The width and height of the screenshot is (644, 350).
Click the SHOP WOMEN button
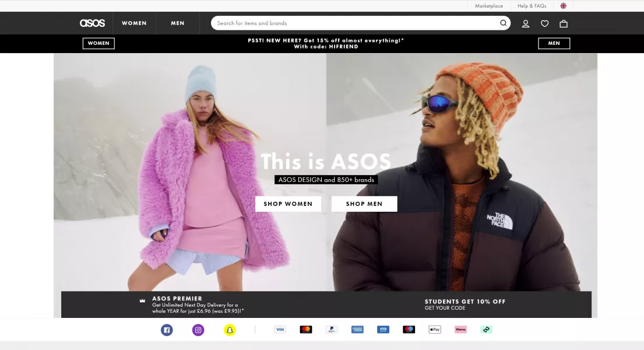click(288, 204)
